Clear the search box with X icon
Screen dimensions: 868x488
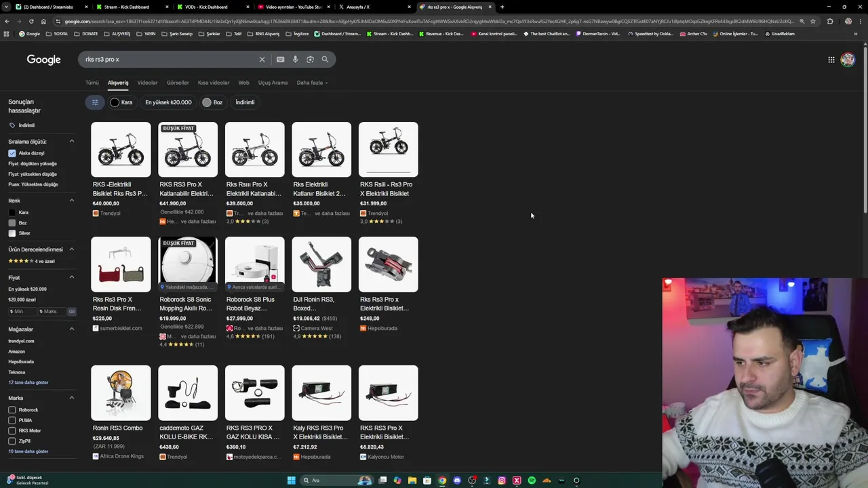[262, 60]
